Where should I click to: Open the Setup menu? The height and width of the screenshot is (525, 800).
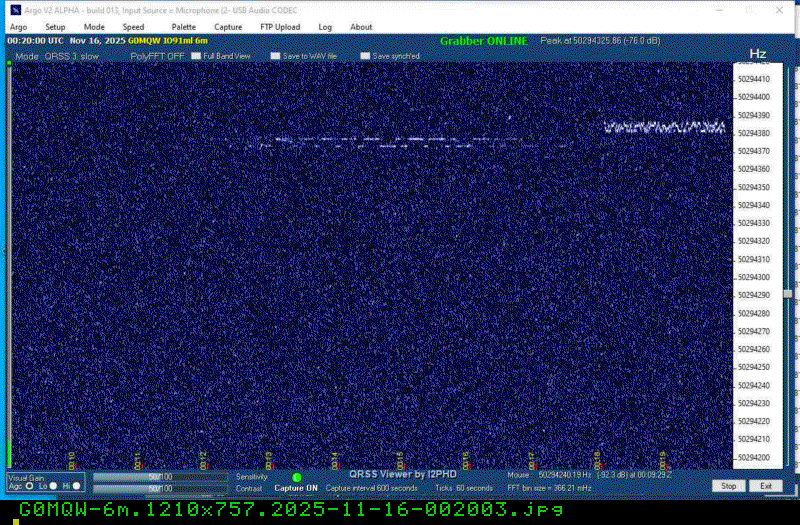pyautogui.click(x=55, y=27)
